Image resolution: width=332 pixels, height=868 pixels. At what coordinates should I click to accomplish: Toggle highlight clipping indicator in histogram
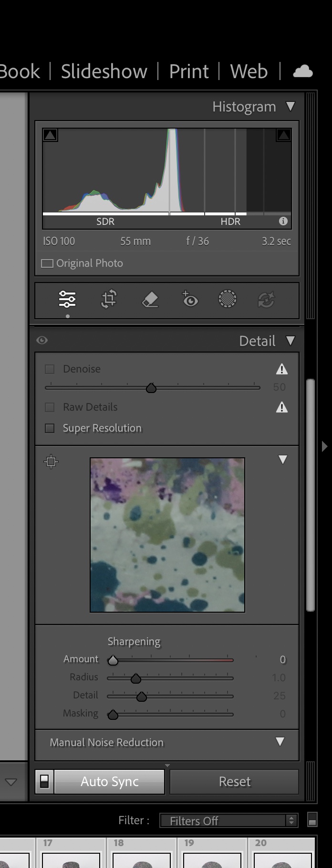pos(284,135)
